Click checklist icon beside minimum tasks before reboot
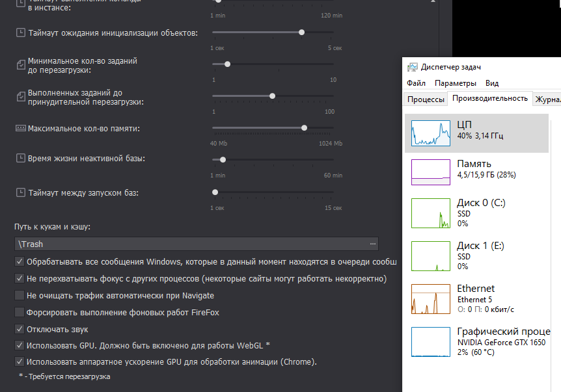The width and height of the screenshot is (561, 392). pyautogui.click(x=21, y=64)
